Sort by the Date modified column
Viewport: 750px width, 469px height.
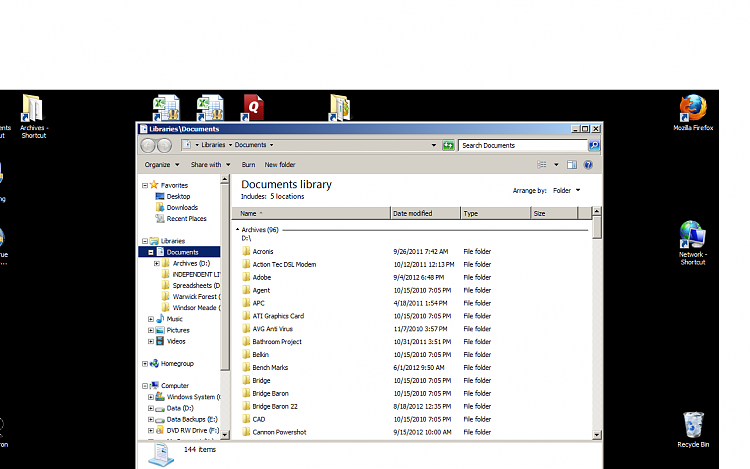[425, 213]
